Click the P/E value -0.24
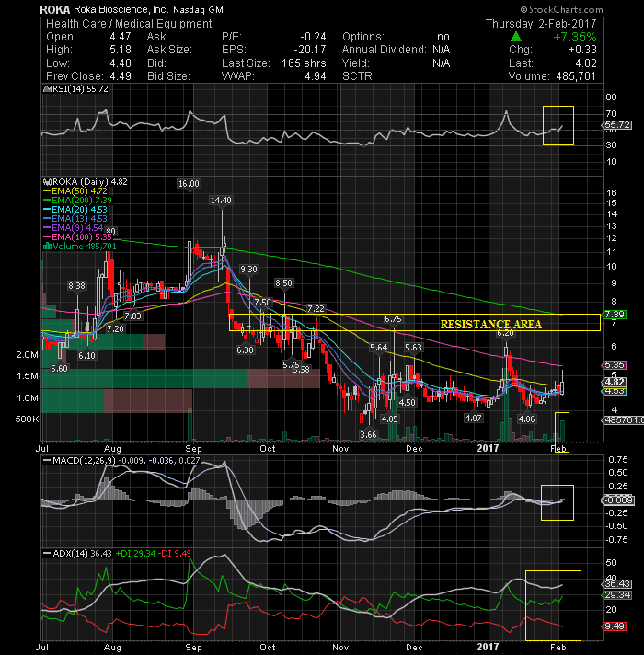 313,37
